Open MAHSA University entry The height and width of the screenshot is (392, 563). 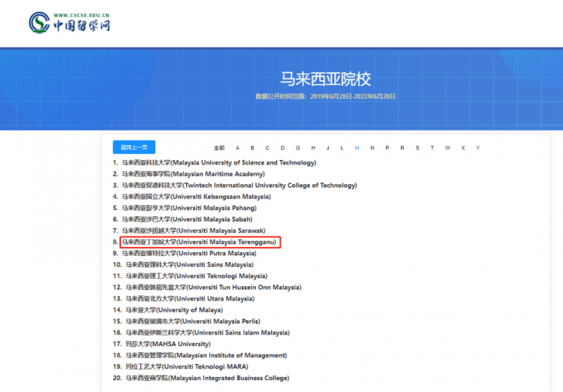click(x=167, y=344)
